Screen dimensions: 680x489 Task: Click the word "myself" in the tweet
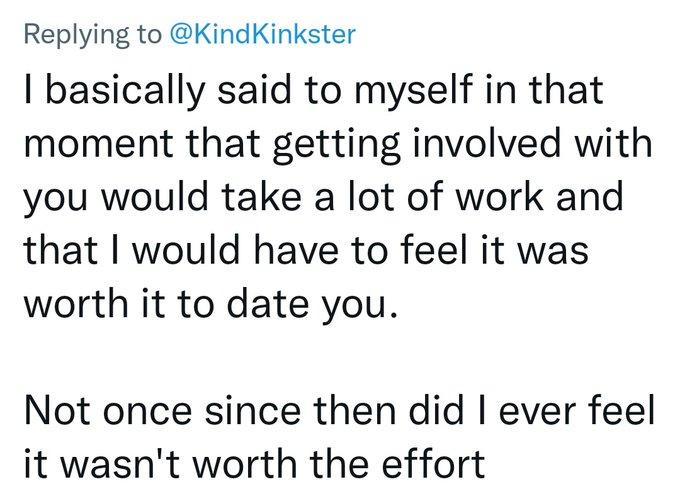tap(414, 91)
